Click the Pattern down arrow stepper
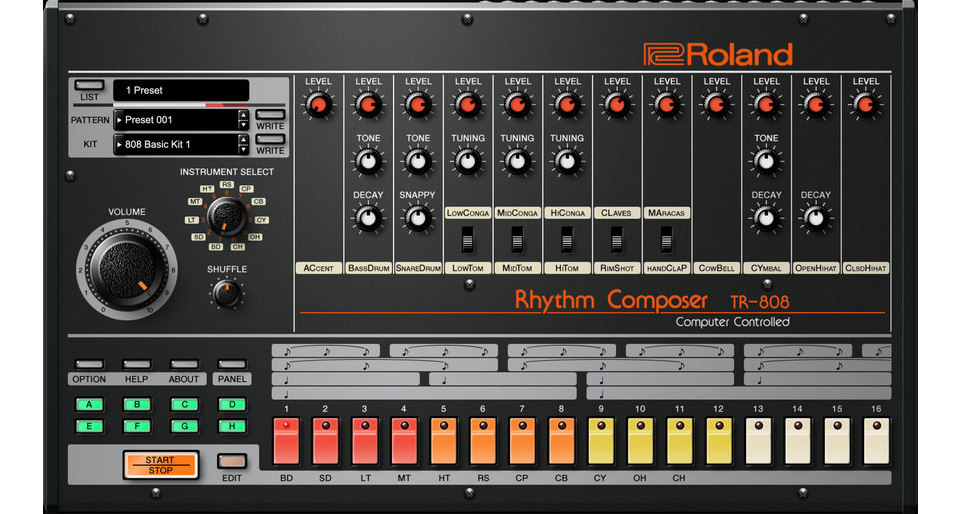This screenshot has width=961, height=514. click(243, 125)
